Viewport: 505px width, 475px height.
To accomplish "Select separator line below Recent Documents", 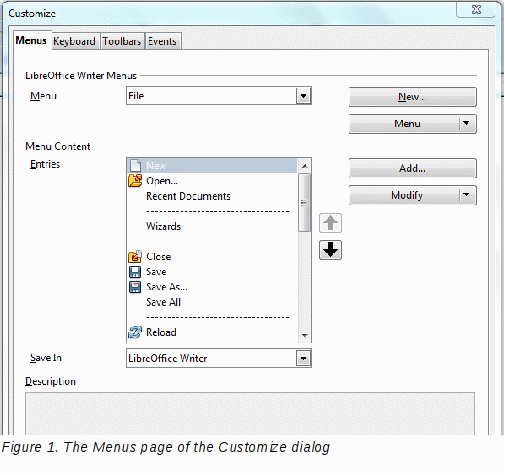I will coord(218,211).
